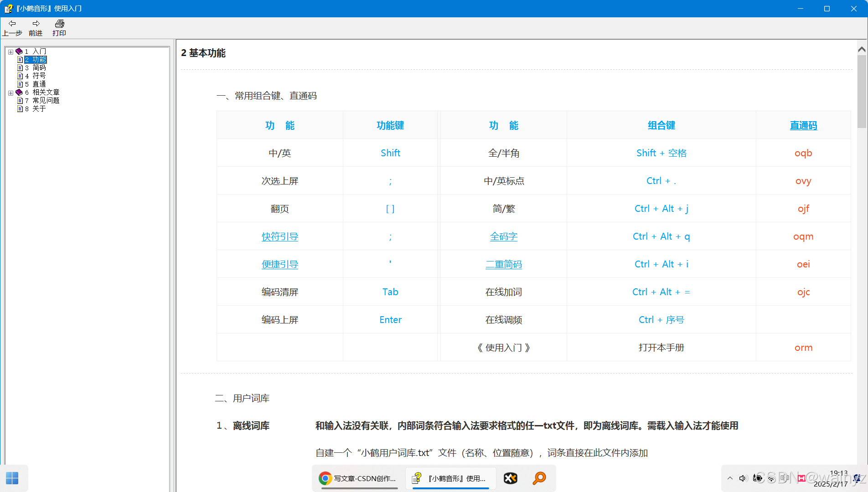Image resolution: width=868 pixels, height=492 pixels.
Task: Click the '中/英' function cell
Action: coord(280,153)
